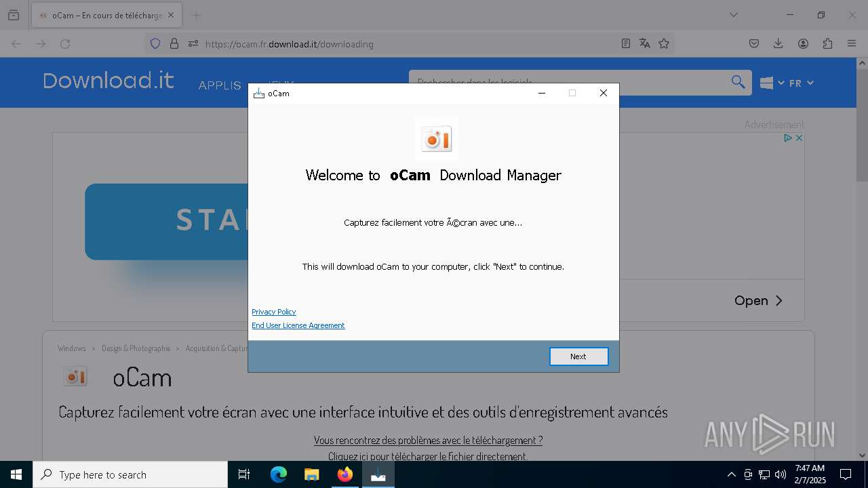Click Next in oCam Download Manager
Image resolution: width=868 pixels, height=488 pixels.
[578, 357]
